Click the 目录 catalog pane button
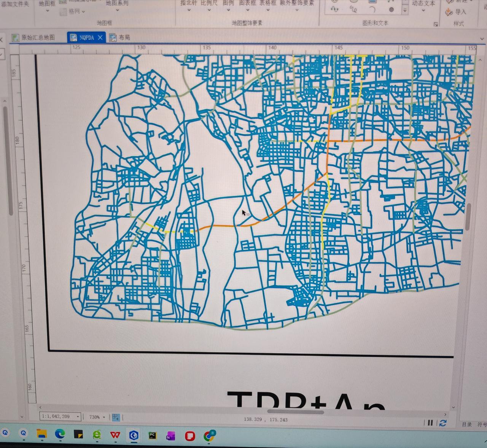Screen dimensions: 487x448 click(466, 424)
